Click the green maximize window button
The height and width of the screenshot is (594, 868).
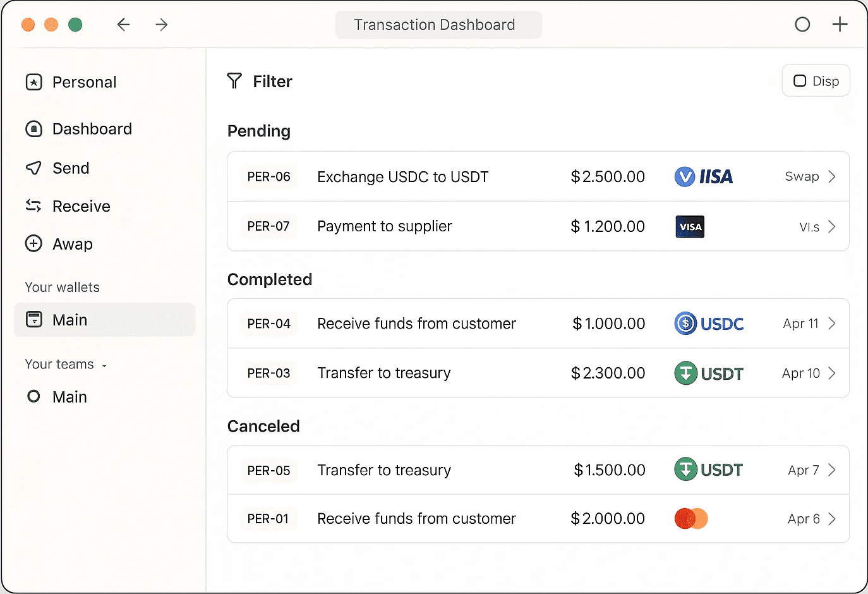(x=75, y=25)
